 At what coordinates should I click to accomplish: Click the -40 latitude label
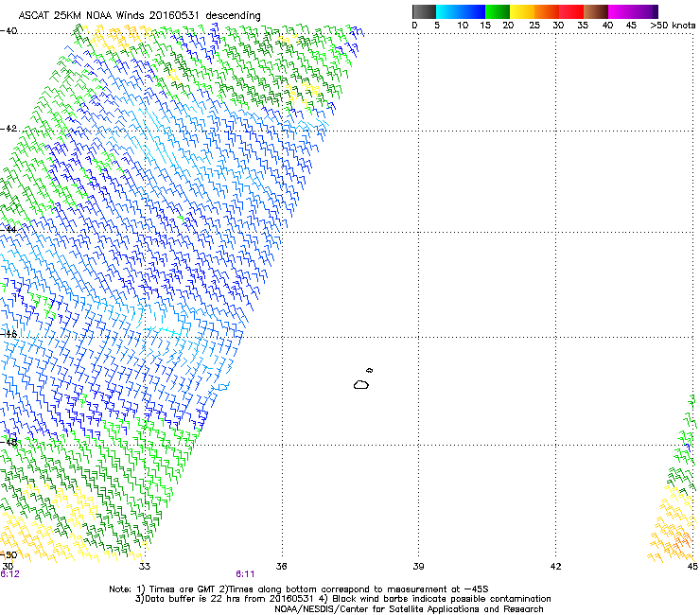[9, 31]
